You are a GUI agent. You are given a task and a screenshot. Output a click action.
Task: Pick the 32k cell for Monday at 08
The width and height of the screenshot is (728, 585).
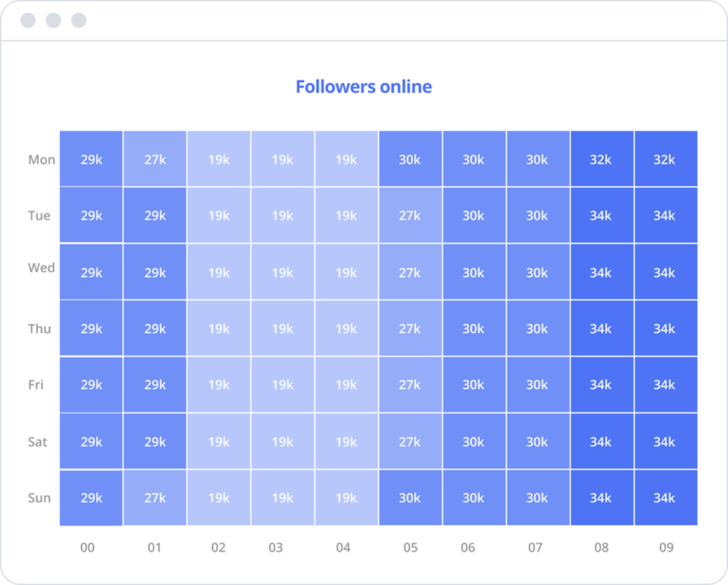(x=601, y=159)
